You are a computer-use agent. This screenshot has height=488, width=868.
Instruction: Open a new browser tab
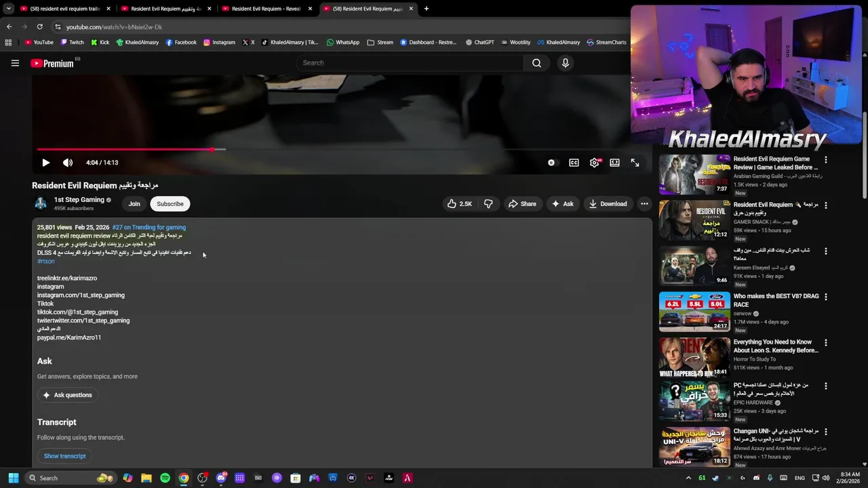coord(426,9)
